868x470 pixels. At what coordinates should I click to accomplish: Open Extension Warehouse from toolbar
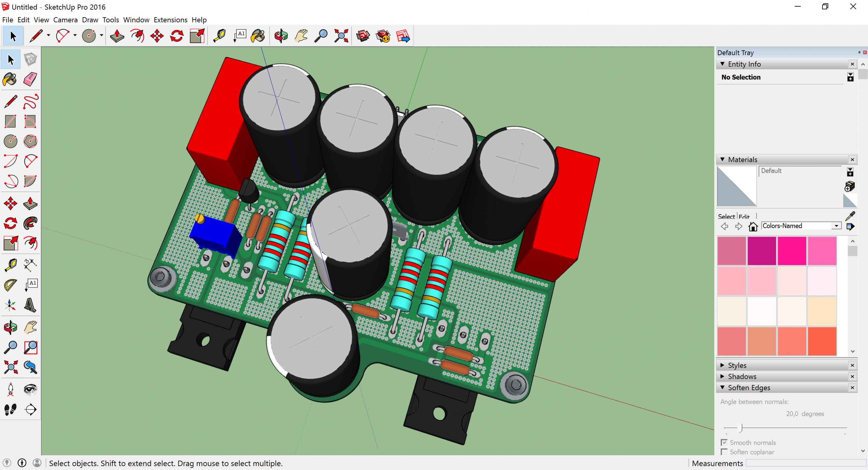click(383, 36)
